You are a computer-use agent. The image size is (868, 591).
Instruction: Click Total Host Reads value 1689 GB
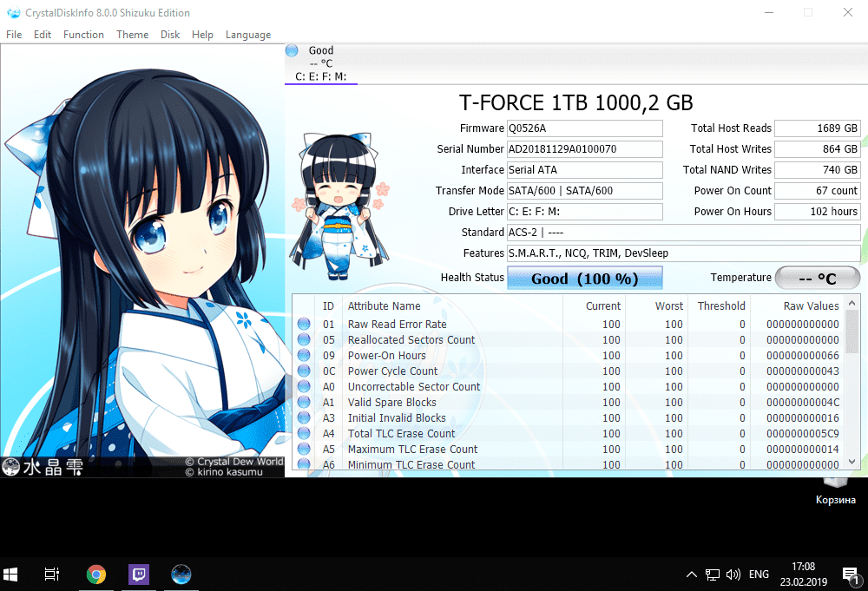pos(817,128)
